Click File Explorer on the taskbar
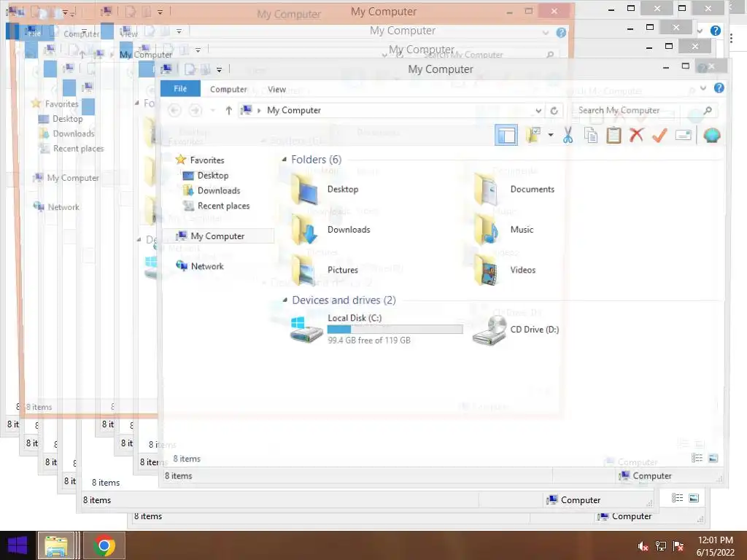This screenshot has height=560, width=747. pyautogui.click(x=55, y=545)
